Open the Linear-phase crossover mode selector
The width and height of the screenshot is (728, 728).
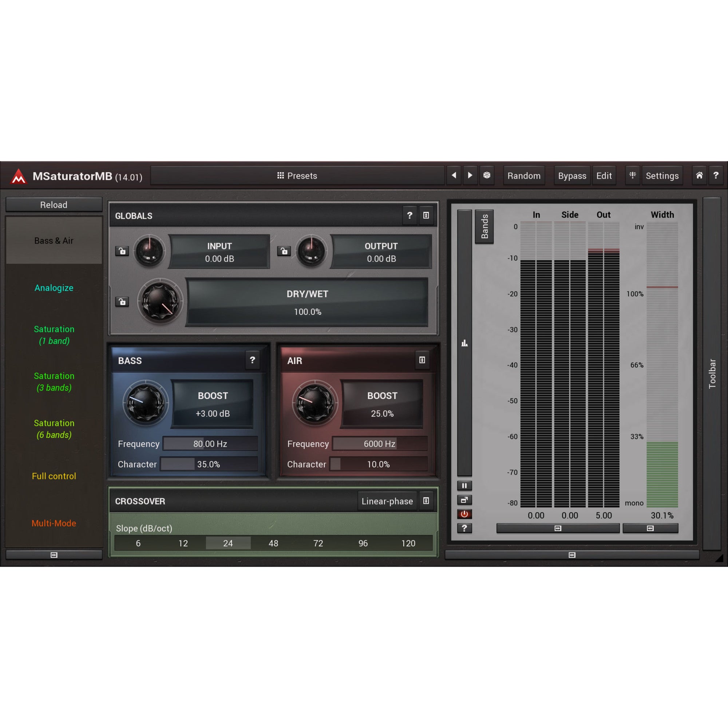(387, 501)
